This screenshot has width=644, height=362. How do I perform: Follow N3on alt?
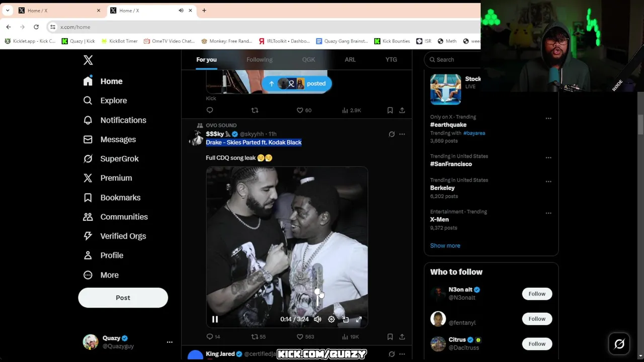coord(537,294)
